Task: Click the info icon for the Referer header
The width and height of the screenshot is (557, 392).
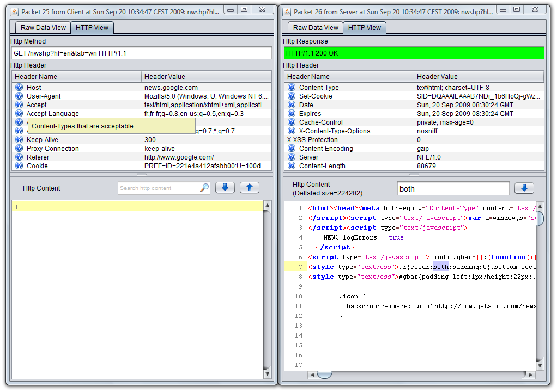Action: [x=19, y=157]
